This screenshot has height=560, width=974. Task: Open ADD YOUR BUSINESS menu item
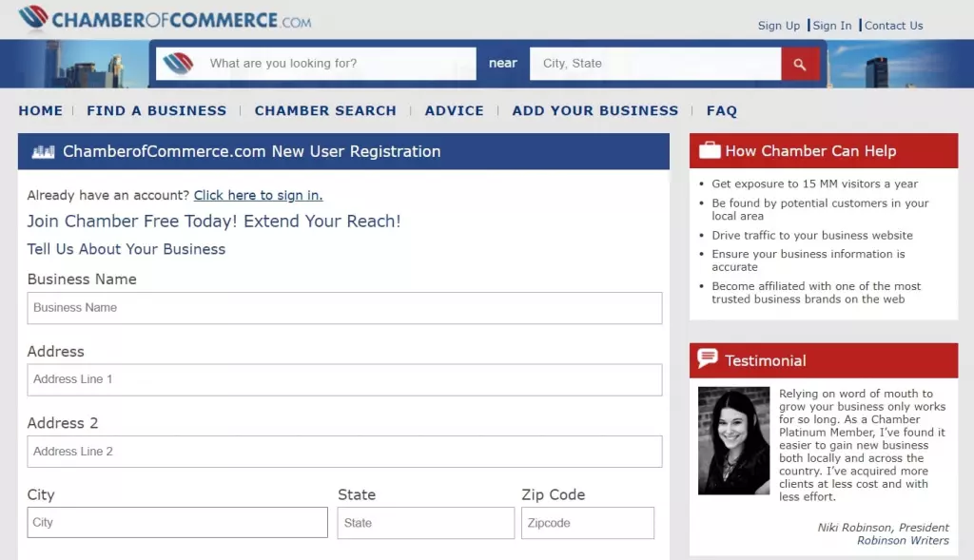pyautogui.click(x=595, y=110)
